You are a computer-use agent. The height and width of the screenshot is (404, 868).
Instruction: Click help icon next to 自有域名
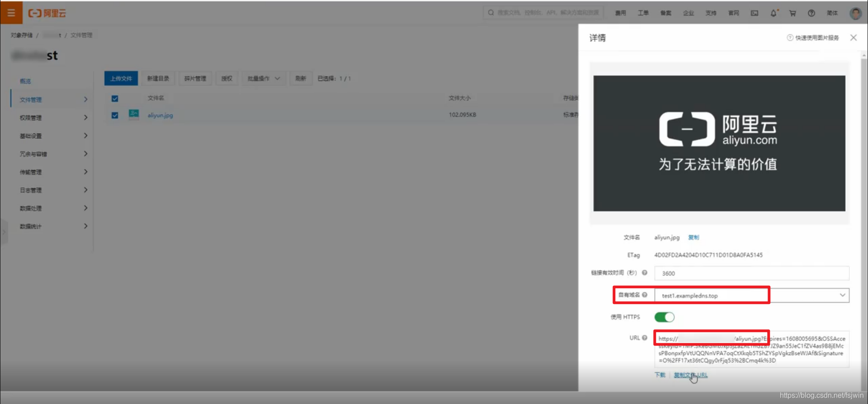[645, 295]
